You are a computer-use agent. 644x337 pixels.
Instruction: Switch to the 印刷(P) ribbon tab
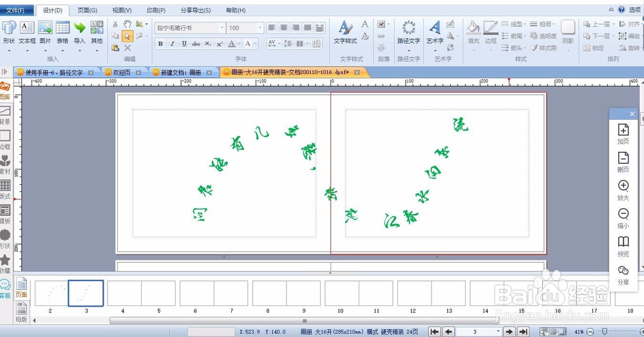156,10
